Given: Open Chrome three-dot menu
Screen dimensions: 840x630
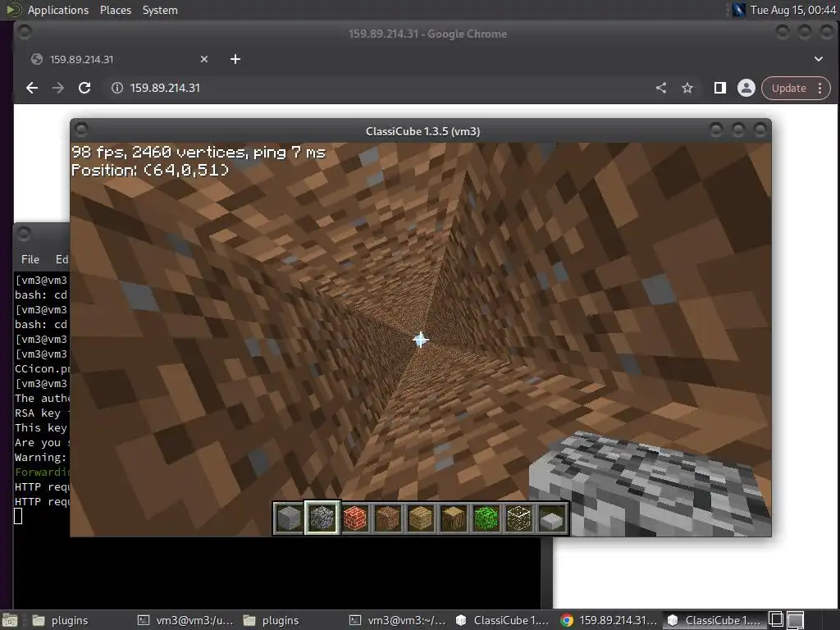Looking at the screenshot, I should 820,88.
